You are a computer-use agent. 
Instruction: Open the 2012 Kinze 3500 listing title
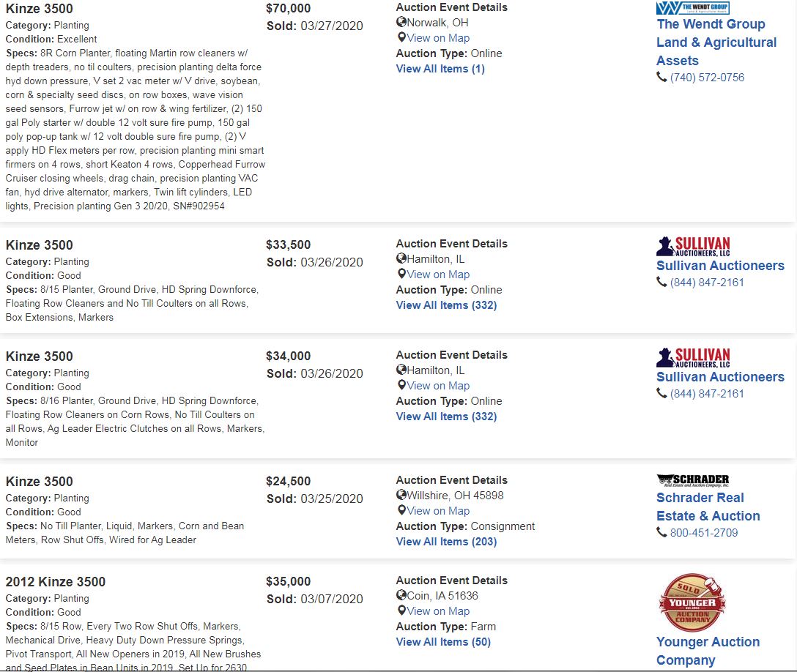pos(56,581)
